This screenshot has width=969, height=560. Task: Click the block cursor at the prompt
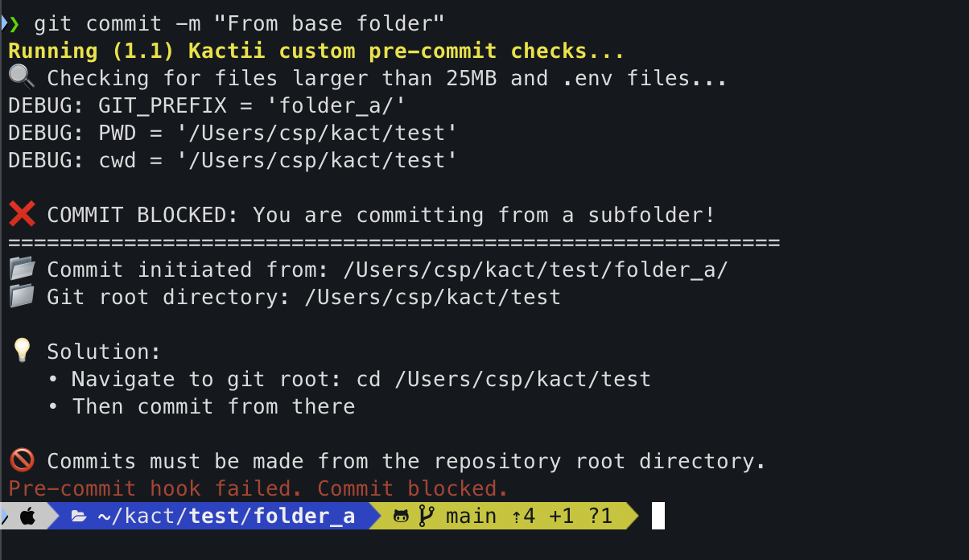coord(658,516)
